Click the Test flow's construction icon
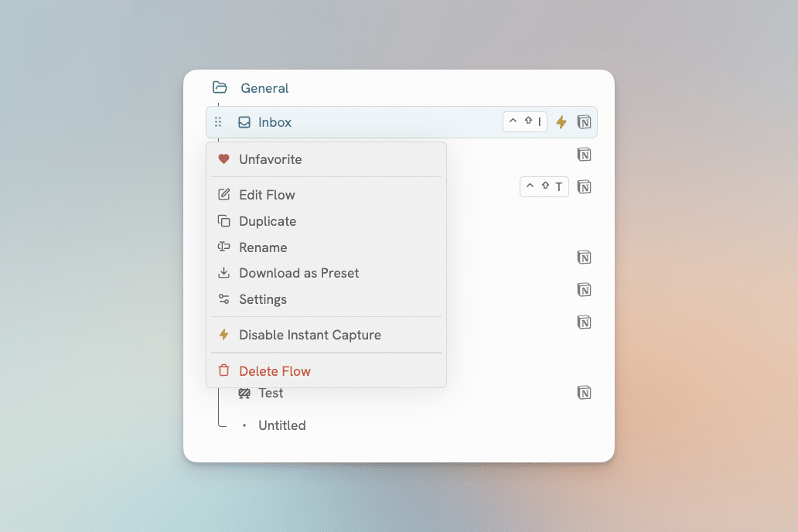This screenshot has width=798, height=532. point(244,393)
